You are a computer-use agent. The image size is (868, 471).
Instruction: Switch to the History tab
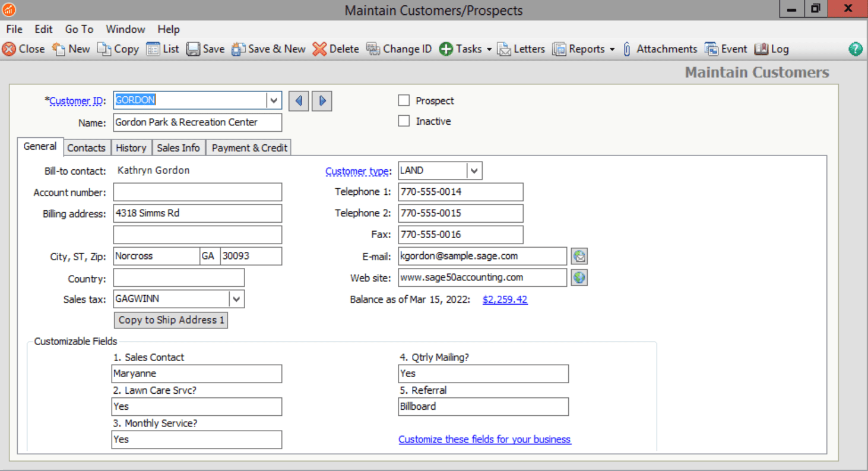tap(131, 148)
